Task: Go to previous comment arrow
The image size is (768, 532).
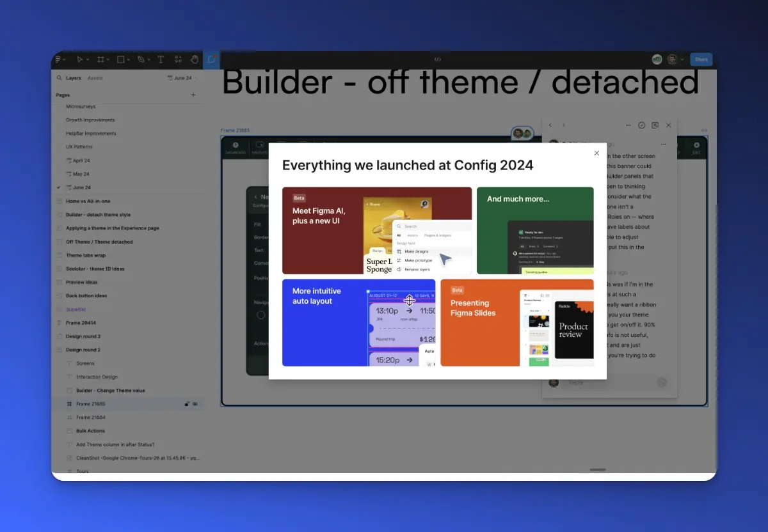Action: coord(550,125)
